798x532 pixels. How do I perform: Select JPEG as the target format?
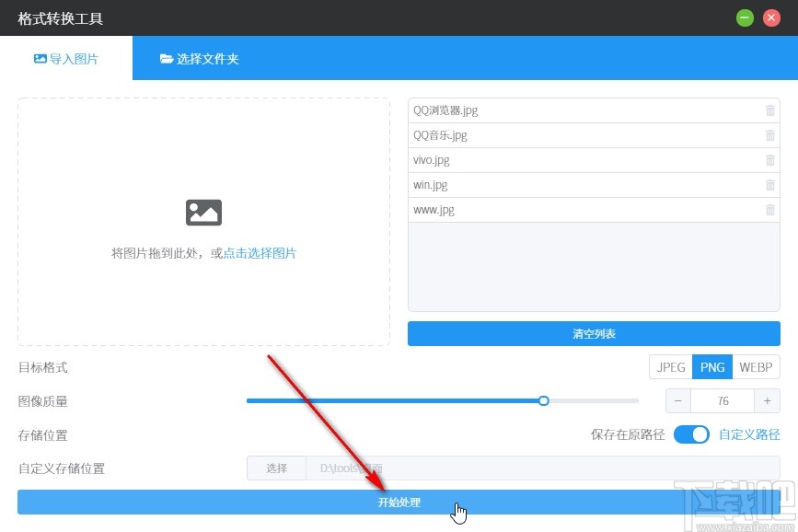(x=670, y=366)
